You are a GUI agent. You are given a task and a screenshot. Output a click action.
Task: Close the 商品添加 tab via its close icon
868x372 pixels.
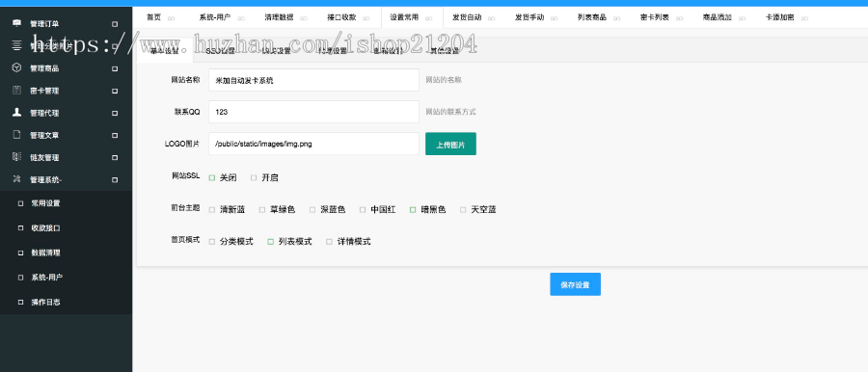(742, 17)
